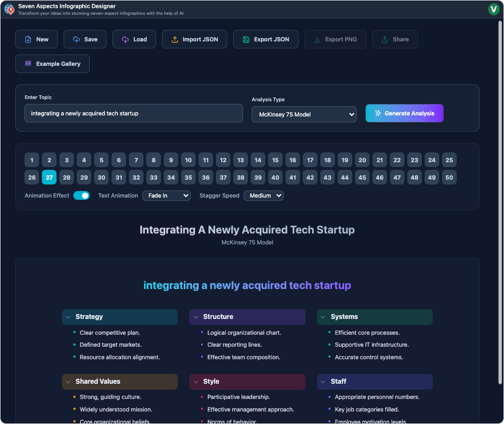Image resolution: width=504 pixels, height=424 pixels.
Task: Collapse the Systems section chevron
Action: [x=323, y=317]
